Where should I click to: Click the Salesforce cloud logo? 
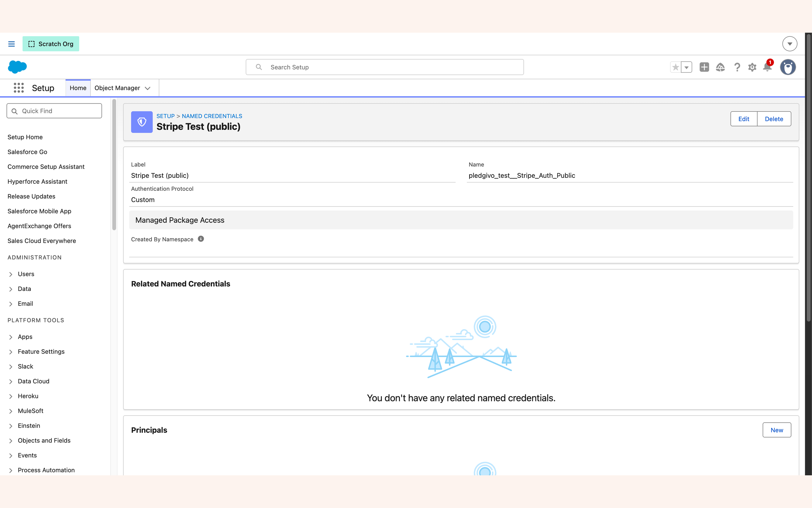(x=17, y=67)
